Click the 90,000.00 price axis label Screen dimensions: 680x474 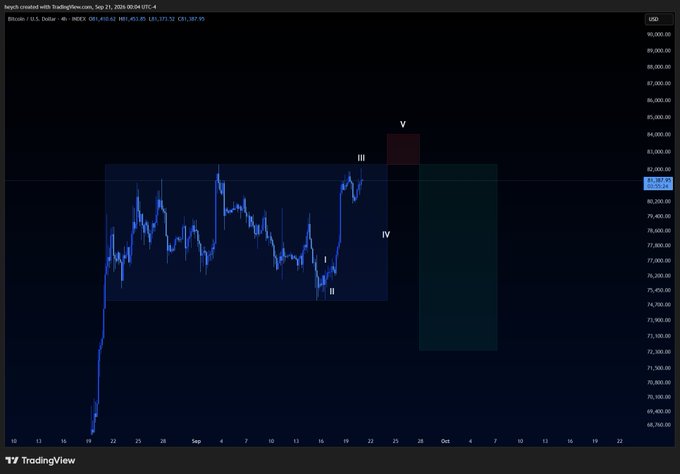(x=659, y=34)
